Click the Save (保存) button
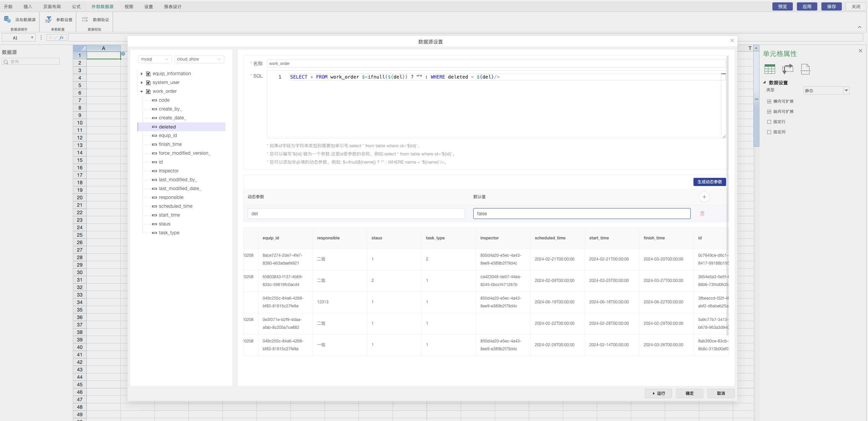Viewport: 868px width, 421px height. click(831, 6)
